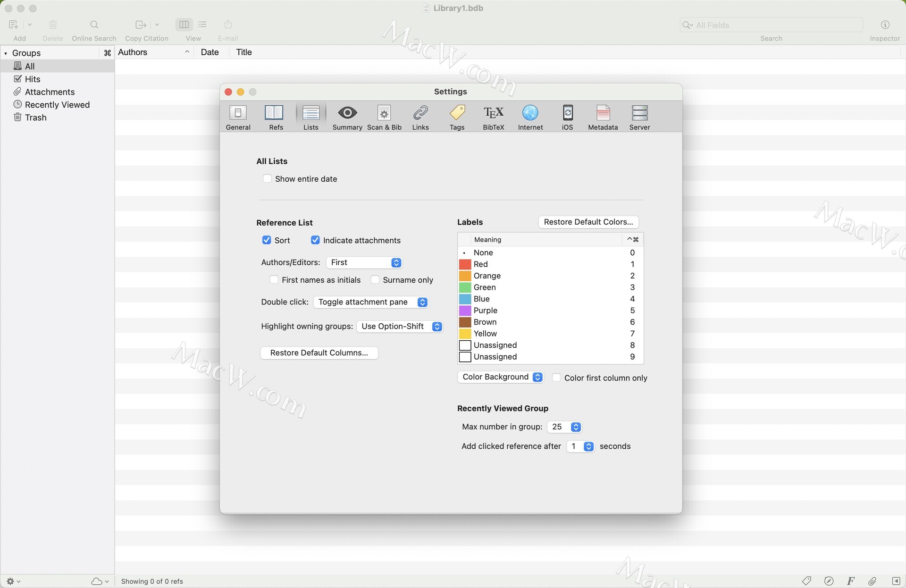Click the Inspector toolbar icon
The image size is (906, 588).
[885, 25]
